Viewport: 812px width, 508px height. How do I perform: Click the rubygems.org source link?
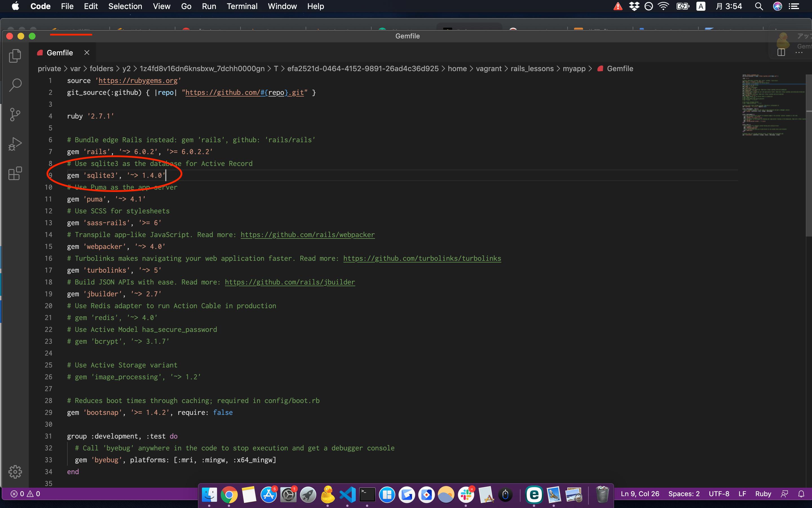click(x=138, y=81)
